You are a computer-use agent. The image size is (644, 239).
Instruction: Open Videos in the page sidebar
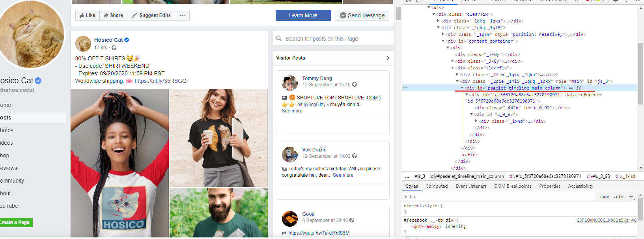[6, 143]
